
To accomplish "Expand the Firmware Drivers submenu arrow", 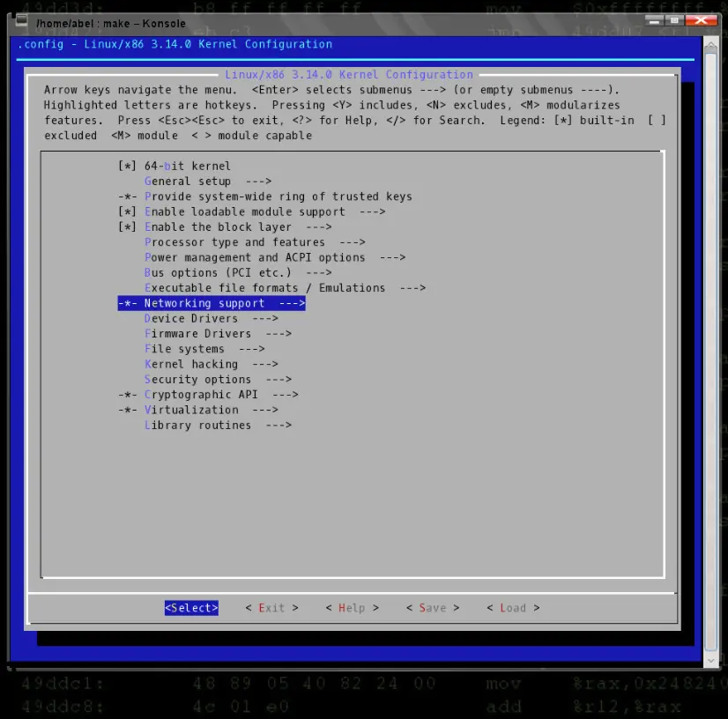I will 279,334.
